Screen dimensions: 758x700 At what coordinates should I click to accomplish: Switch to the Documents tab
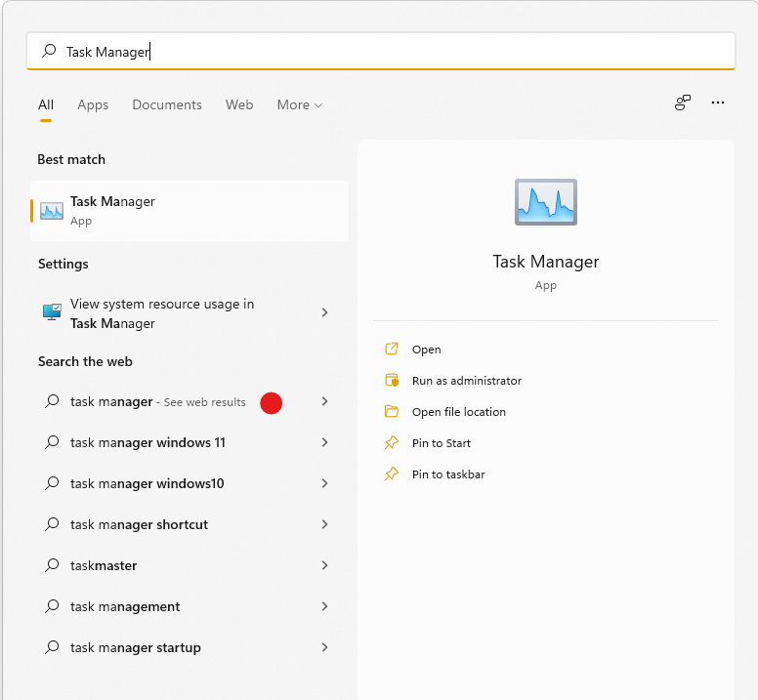click(x=167, y=105)
